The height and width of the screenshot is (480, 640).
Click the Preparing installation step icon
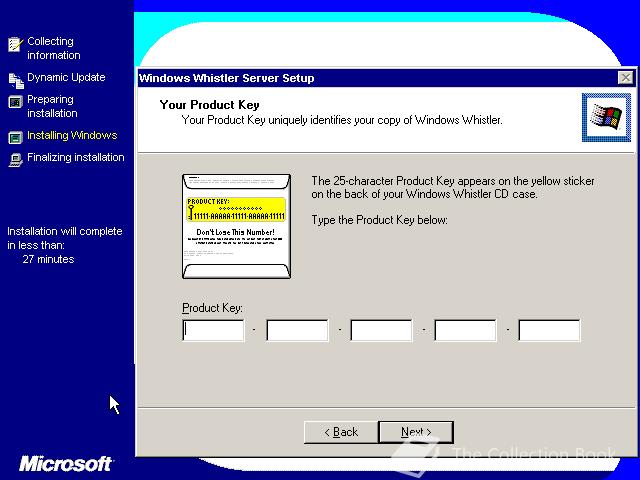(16, 102)
